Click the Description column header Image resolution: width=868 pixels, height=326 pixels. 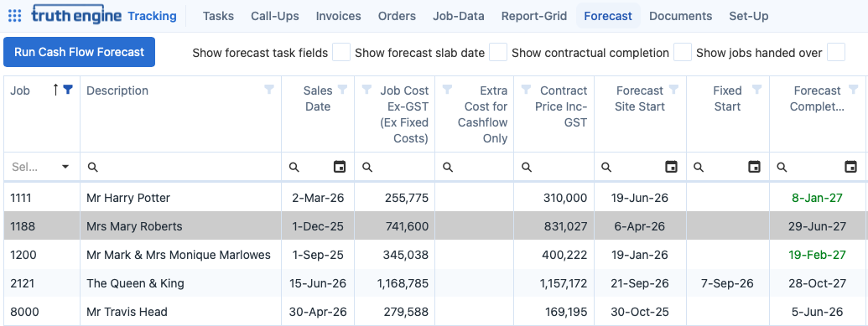click(117, 91)
